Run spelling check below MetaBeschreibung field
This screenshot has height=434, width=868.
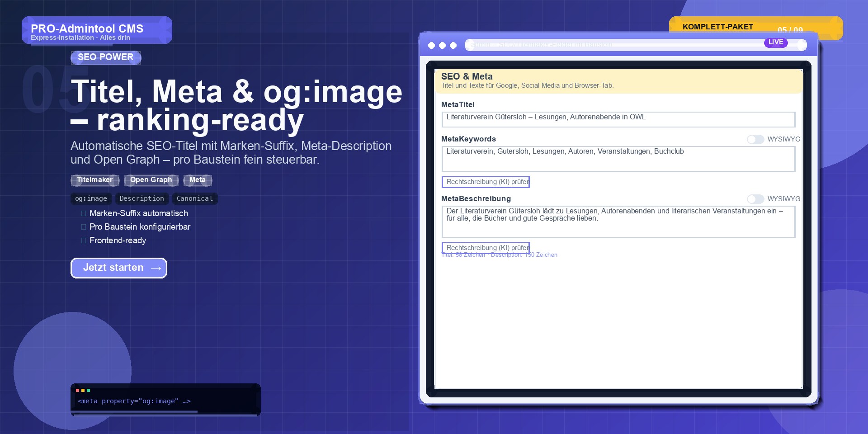point(486,248)
